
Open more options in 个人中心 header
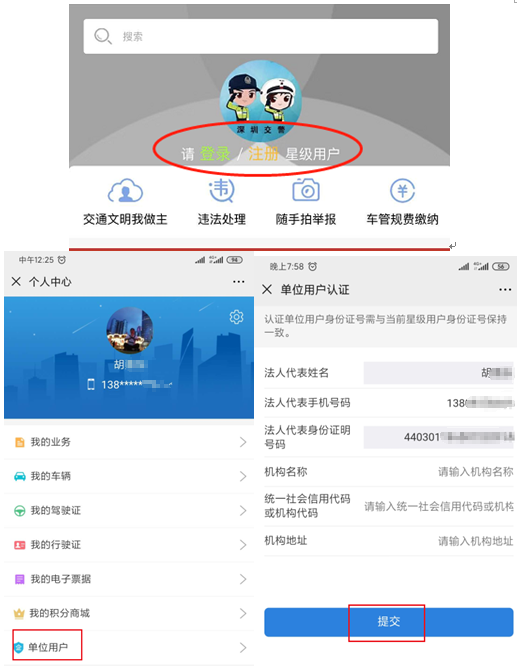(x=238, y=282)
